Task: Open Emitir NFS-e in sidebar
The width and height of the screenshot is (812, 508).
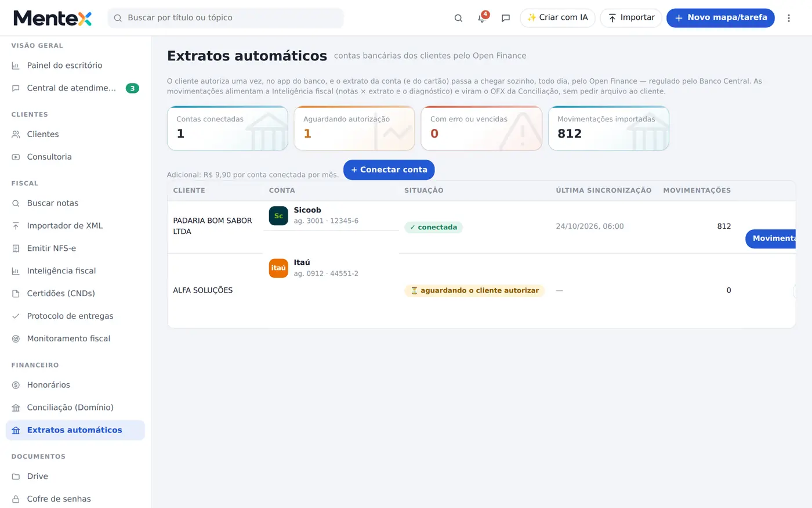Action: 75,248
